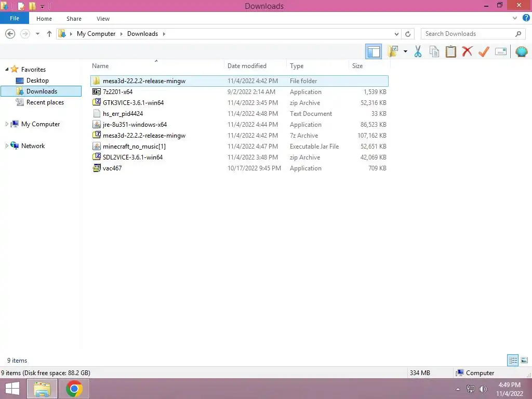Click the clipboard Paste icon
The image size is (532, 399).
[x=450, y=51]
